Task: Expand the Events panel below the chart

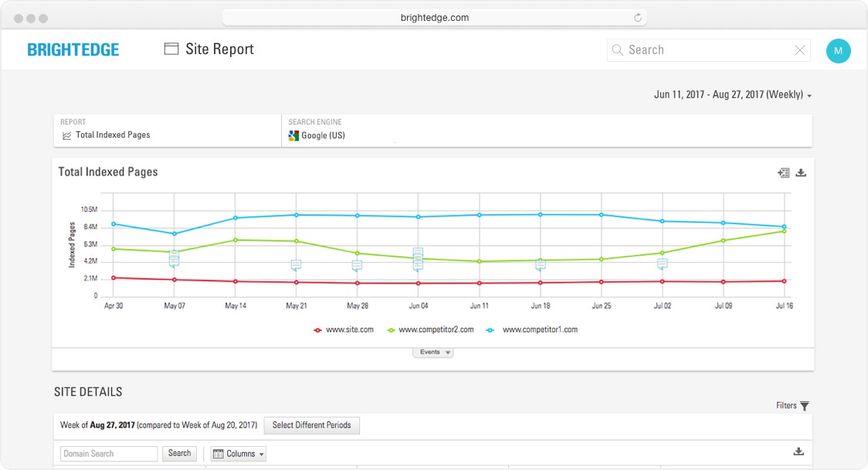Action: 433,352
